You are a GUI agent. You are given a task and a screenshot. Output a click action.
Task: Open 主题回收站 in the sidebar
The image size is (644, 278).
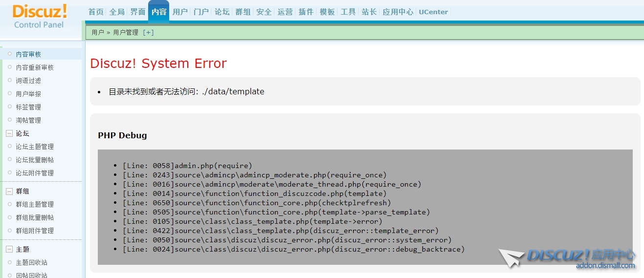tap(32, 262)
